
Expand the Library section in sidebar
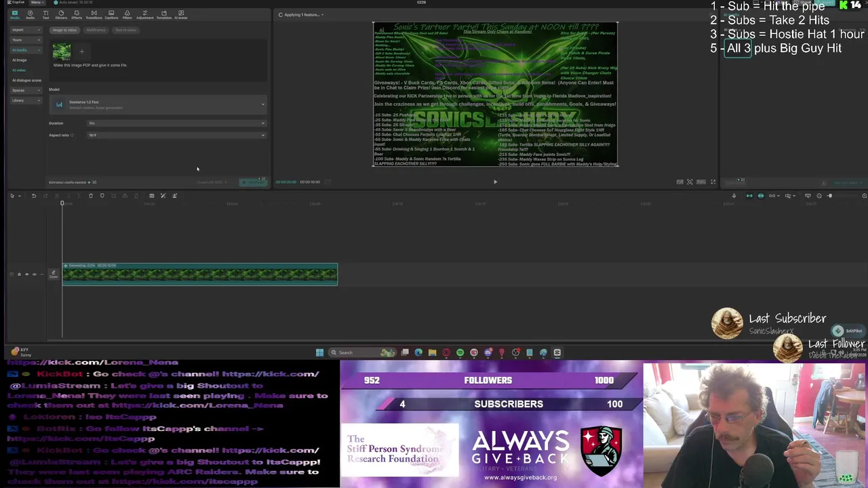25,100
